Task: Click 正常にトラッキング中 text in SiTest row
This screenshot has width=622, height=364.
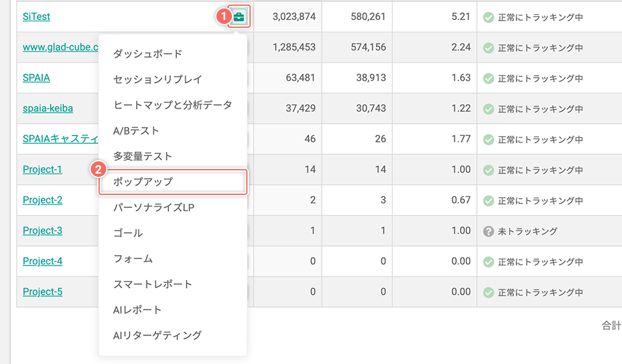Action: tap(540, 17)
